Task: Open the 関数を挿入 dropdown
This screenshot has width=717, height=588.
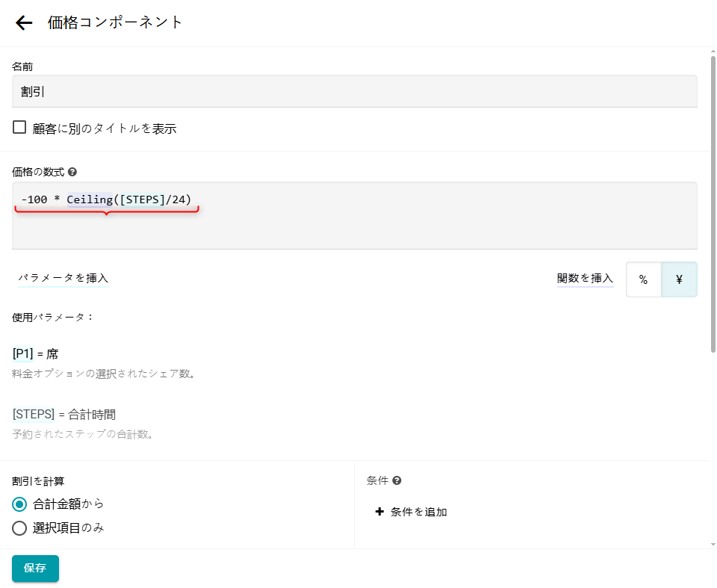Action: click(x=585, y=279)
